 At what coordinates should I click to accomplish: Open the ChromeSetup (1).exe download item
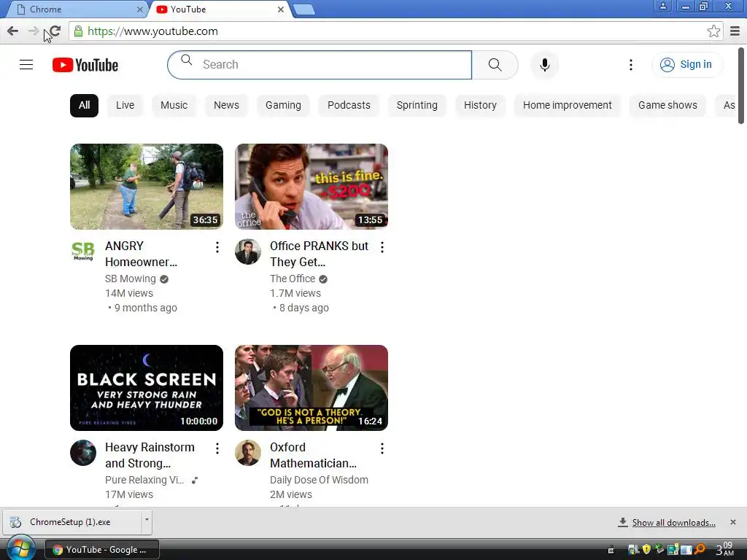(71, 522)
